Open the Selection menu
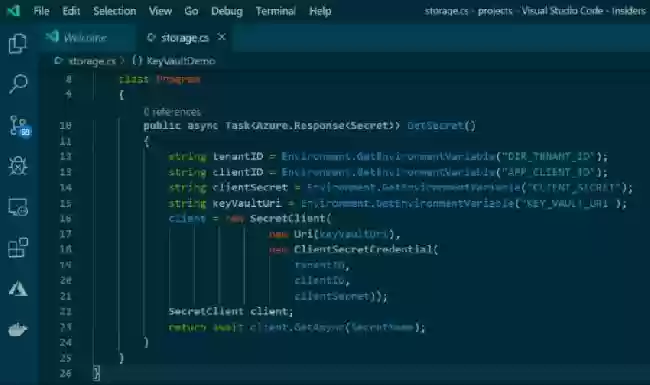The width and height of the screenshot is (650, 385). [x=114, y=11]
